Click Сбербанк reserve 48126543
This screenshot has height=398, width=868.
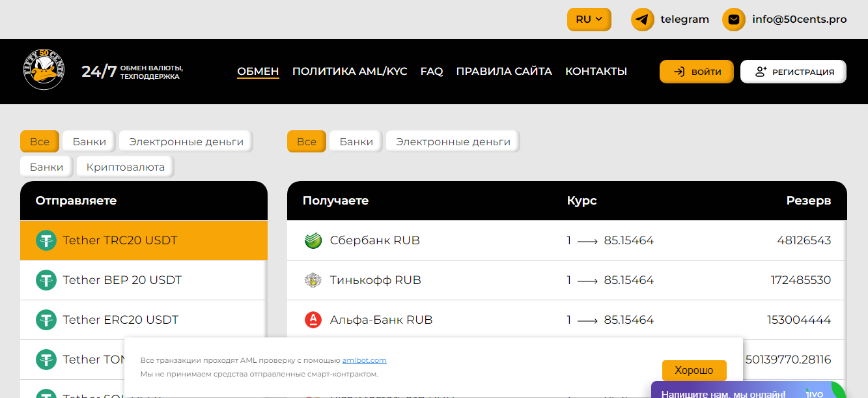tap(804, 240)
